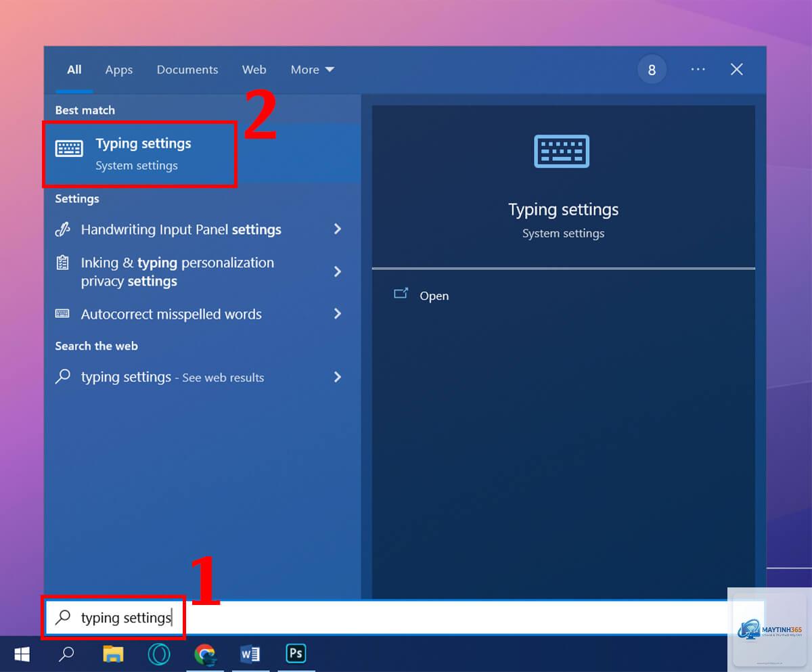Click the Open icon in the preview pane
The image size is (812, 672).
[x=401, y=294]
